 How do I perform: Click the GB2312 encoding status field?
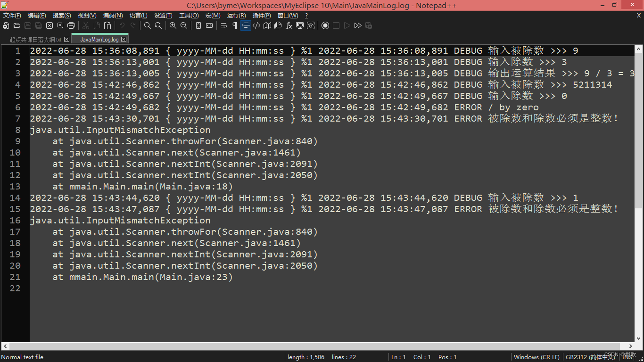coord(591,357)
